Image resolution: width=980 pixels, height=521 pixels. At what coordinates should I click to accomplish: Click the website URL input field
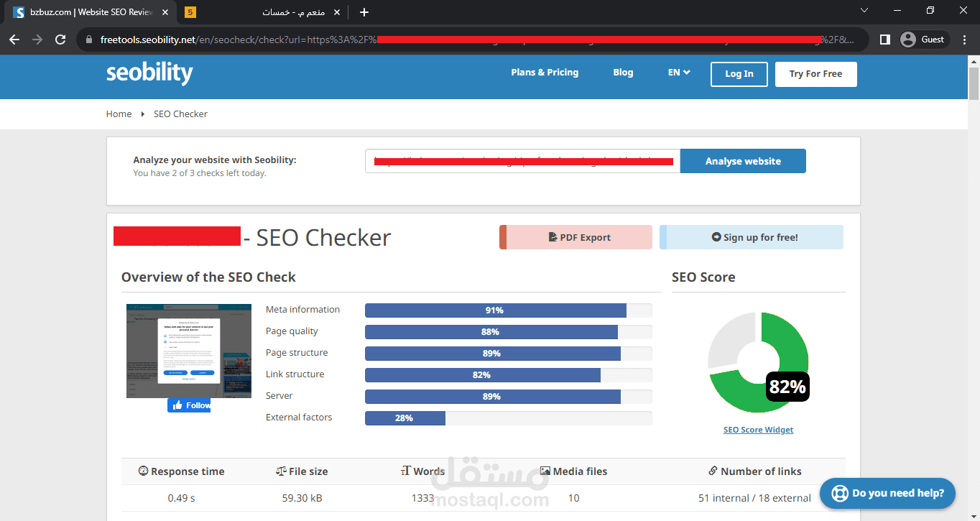(522, 161)
